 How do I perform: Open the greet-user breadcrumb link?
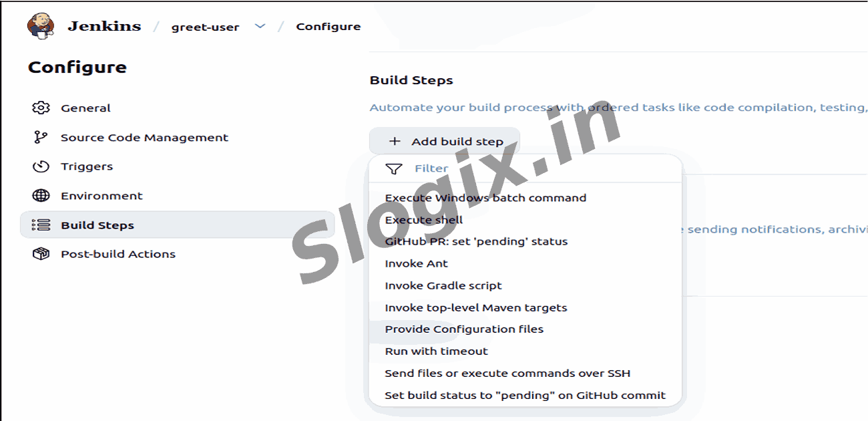(x=205, y=27)
